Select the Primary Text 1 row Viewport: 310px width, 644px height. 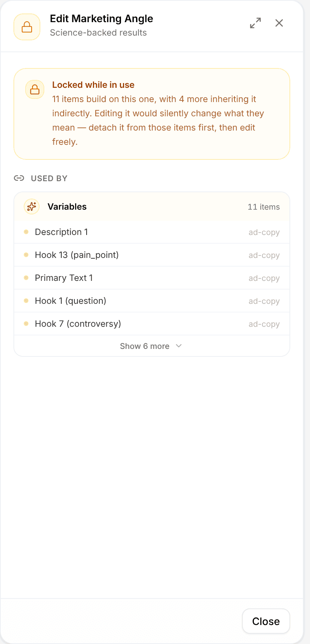(x=152, y=278)
